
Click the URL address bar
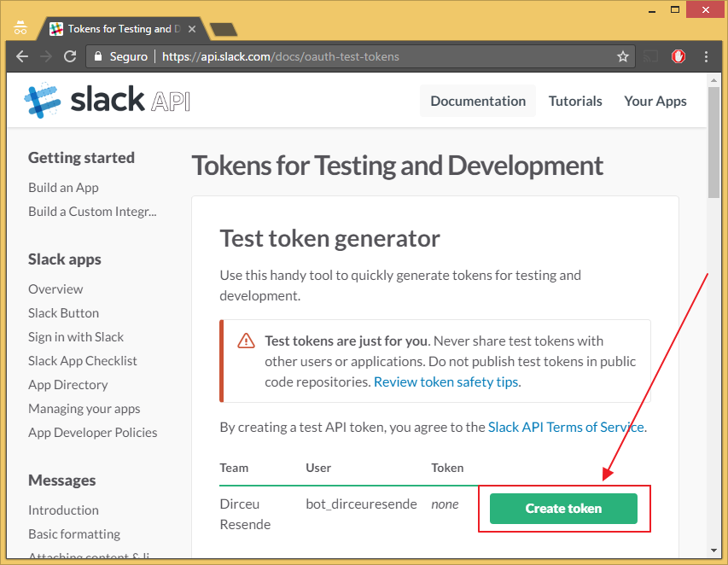tap(360, 56)
